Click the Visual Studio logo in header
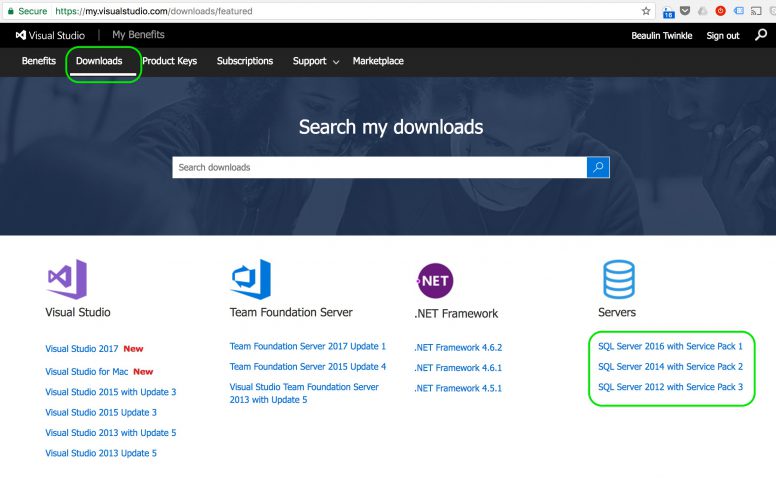Screen dimensions: 776x478 pos(50,35)
